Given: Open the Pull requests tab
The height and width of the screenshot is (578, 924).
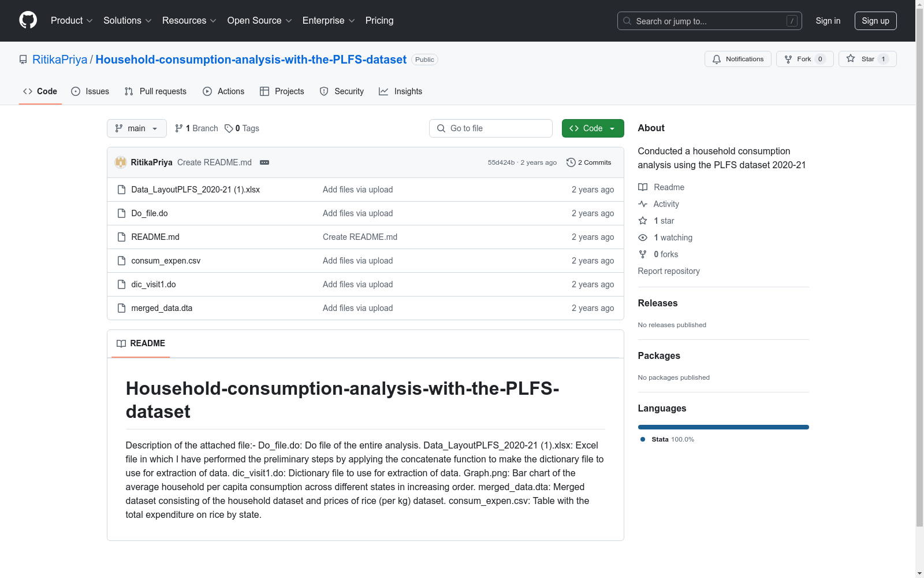Looking at the screenshot, I should point(155,91).
